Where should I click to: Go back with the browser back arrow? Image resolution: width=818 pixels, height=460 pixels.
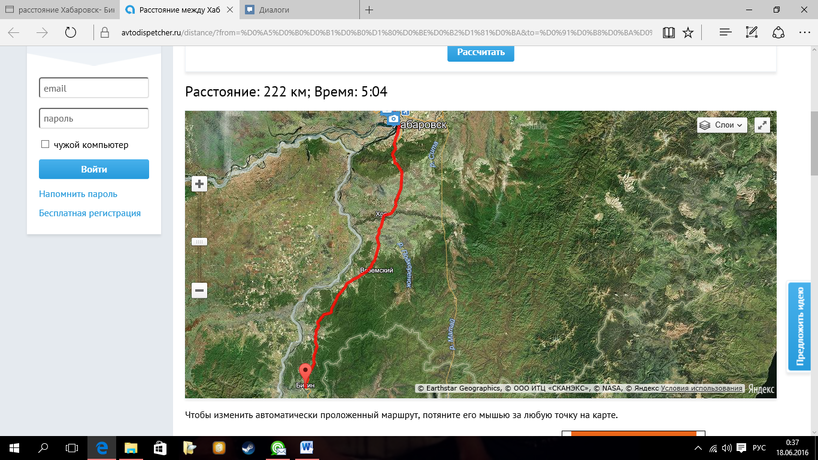click(x=14, y=33)
